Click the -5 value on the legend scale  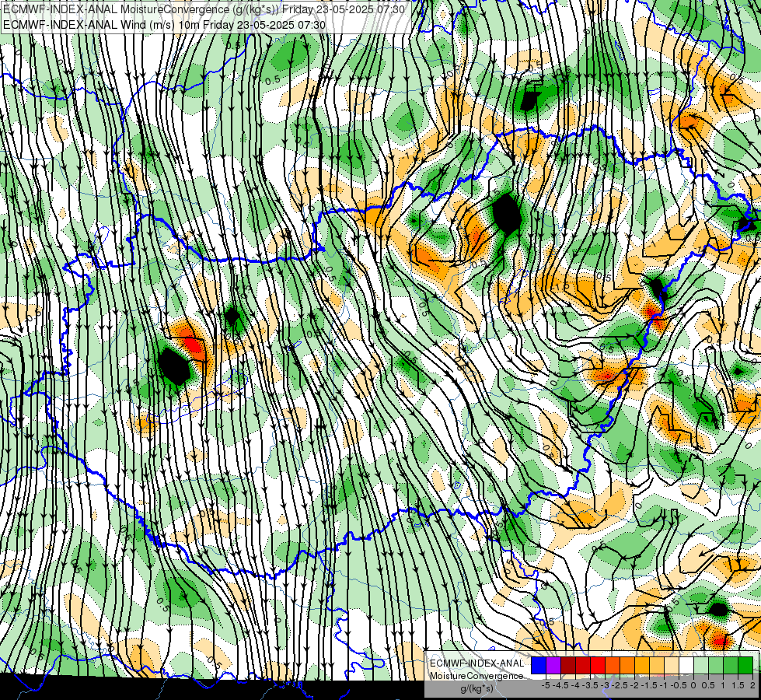click(546, 685)
